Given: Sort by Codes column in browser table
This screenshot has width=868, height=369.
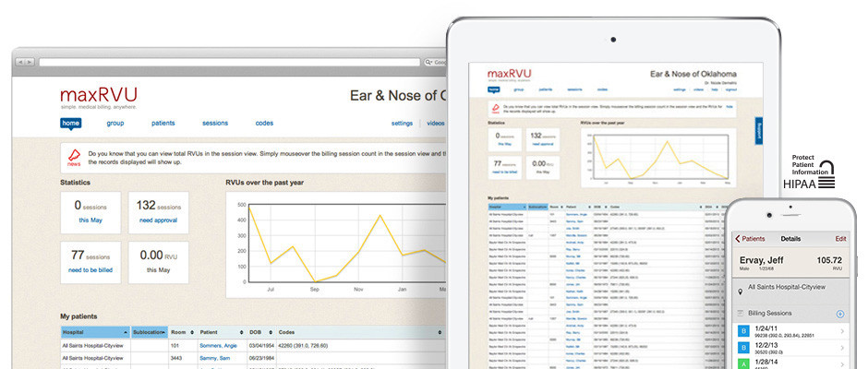Looking at the screenshot, I should [360, 332].
